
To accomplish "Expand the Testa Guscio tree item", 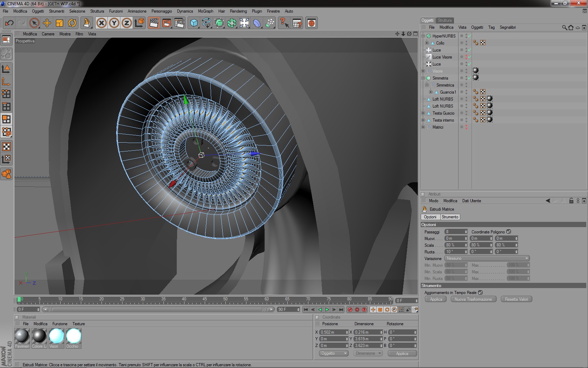I will 423,113.
